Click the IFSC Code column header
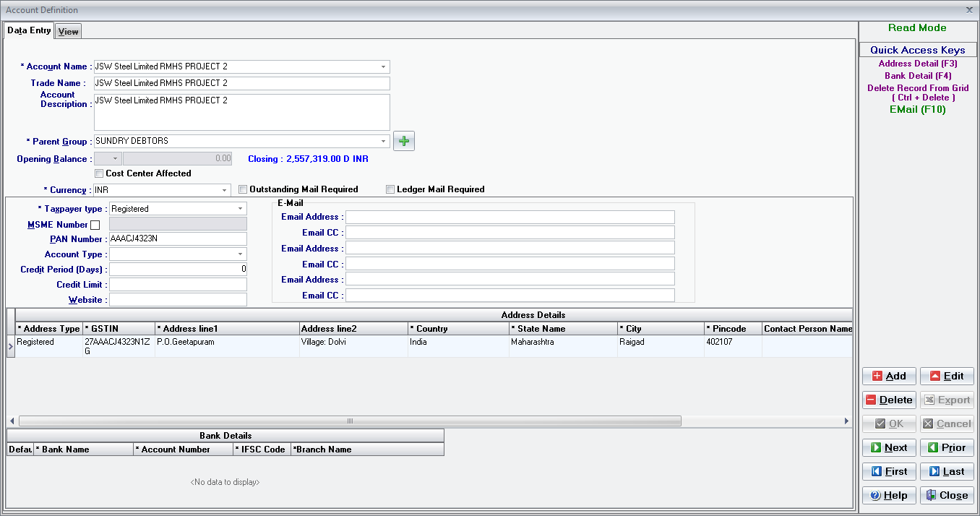980x516 pixels. pos(262,450)
